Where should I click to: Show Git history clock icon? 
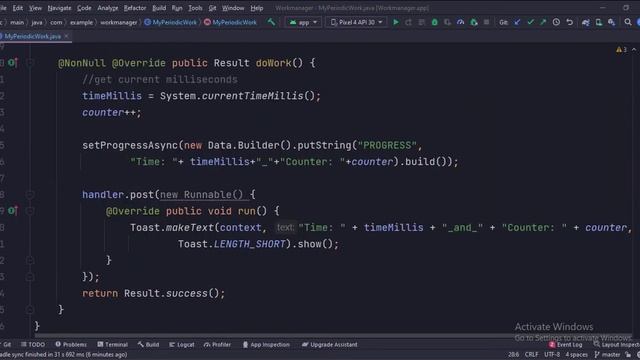coord(556,22)
